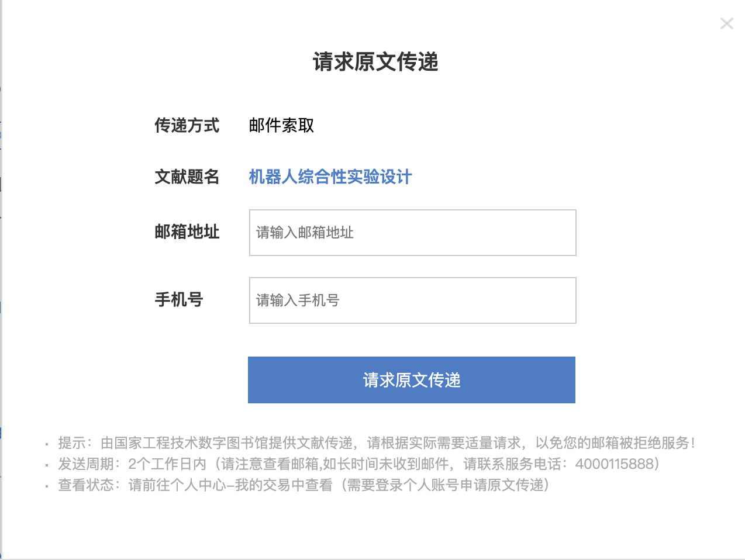This screenshot has height=560, width=745.
Task: Click the 提示 label starting the first hint
Action: tap(72, 443)
